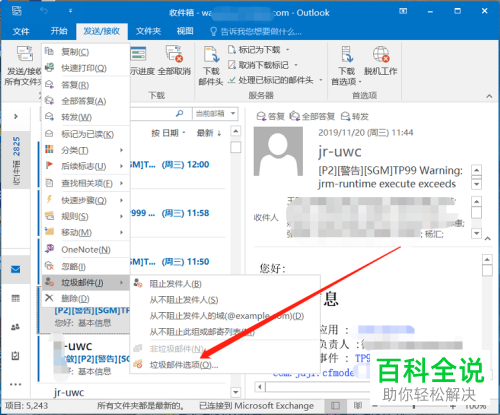Click the search magnifier icon
Image resolution: width=500 pixels, height=415 pixels.
click(x=179, y=113)
